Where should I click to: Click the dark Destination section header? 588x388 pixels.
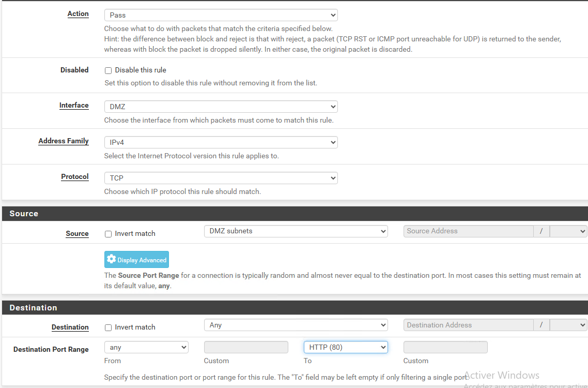(x=295, y=308)
